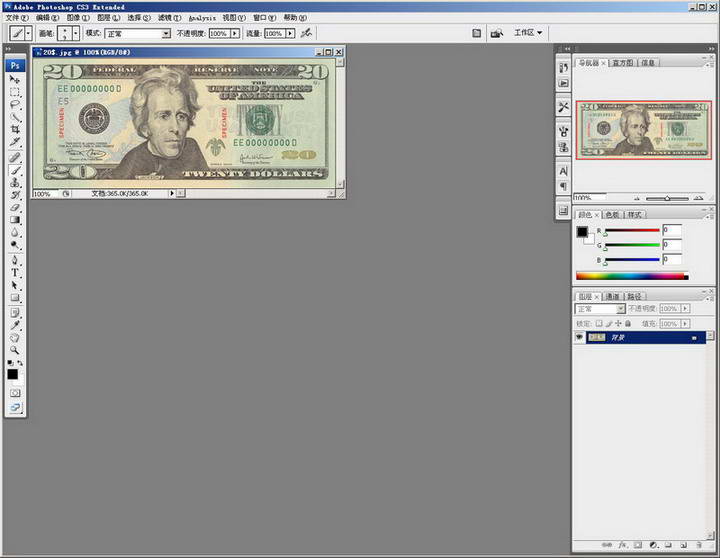Select the Type (T) tool
The height and width of the screenshot is (558, 720).
coord(15,271)
